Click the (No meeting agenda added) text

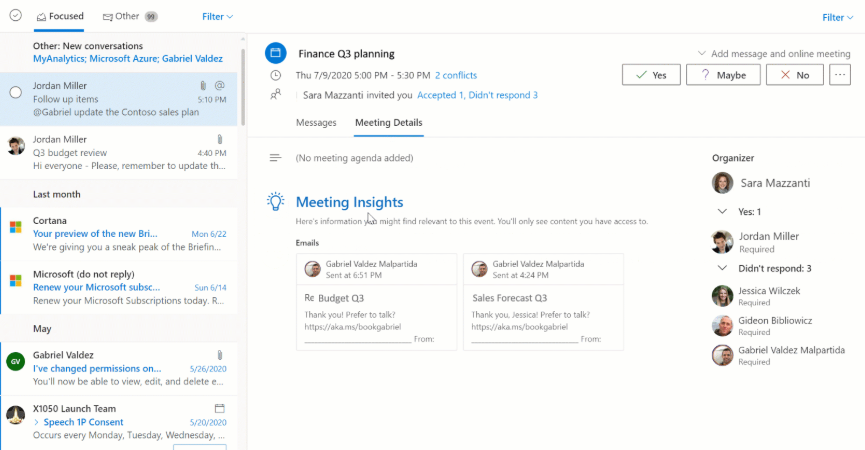click(x=355, y=158)
